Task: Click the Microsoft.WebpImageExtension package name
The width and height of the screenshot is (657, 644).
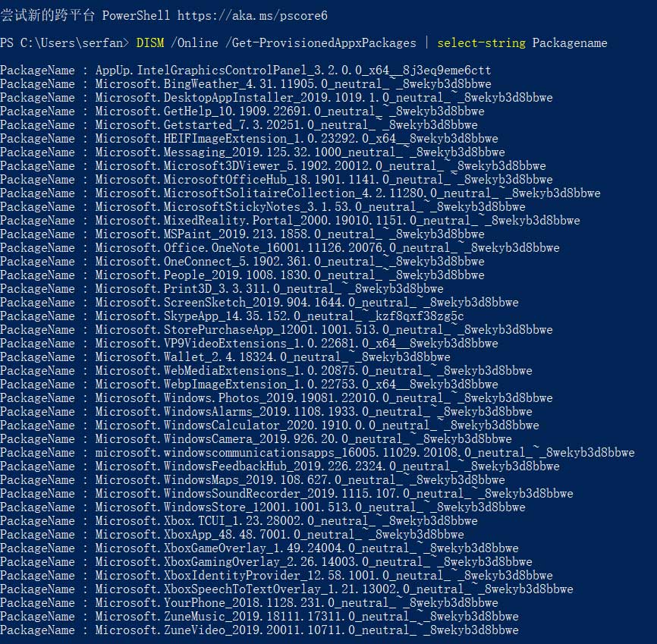Action: 297,385
